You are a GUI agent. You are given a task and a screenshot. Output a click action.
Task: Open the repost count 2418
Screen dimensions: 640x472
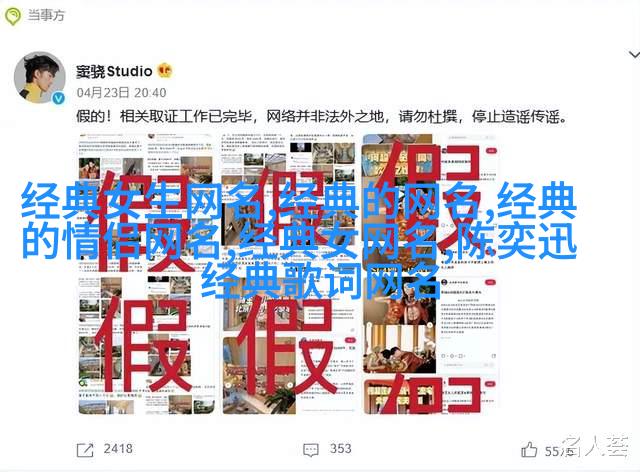(118, 449)
